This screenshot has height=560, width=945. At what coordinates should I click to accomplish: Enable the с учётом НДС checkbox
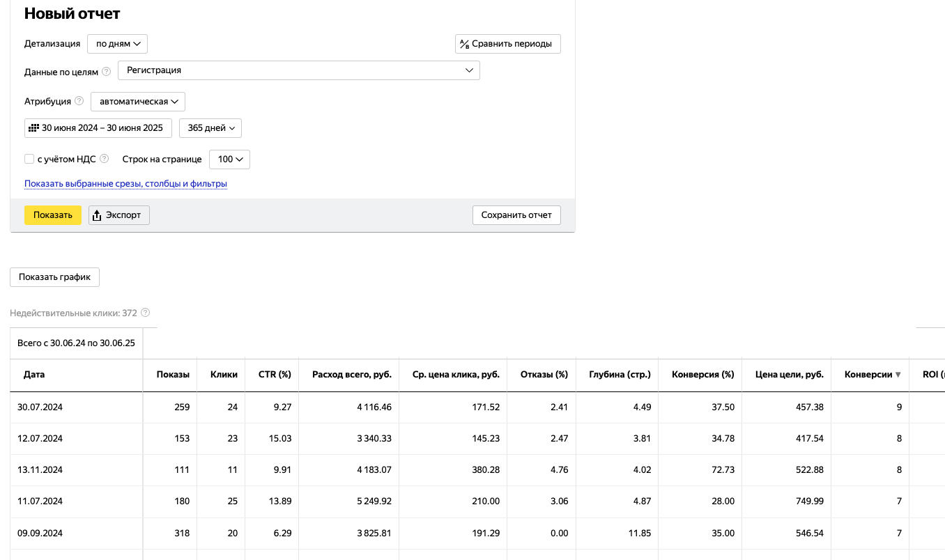pyautogui.click(x=29, y=159)
